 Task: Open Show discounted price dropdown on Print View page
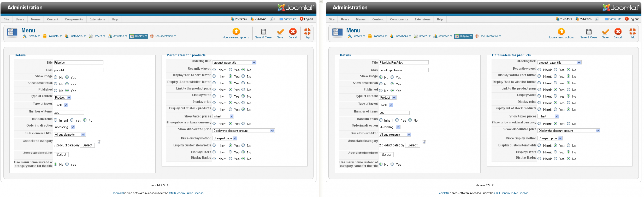[569, 131]
